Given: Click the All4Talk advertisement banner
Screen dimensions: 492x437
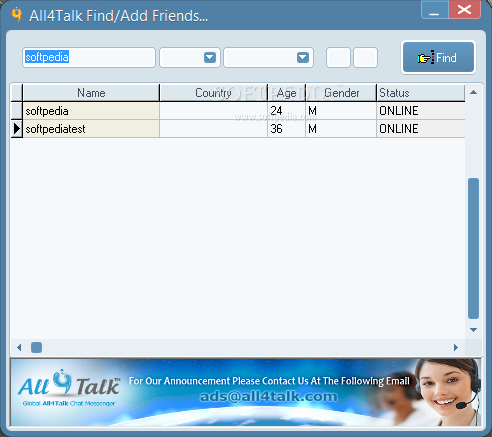Looking at the screenshot, I should pyautogui.click(x=246, y=392).
